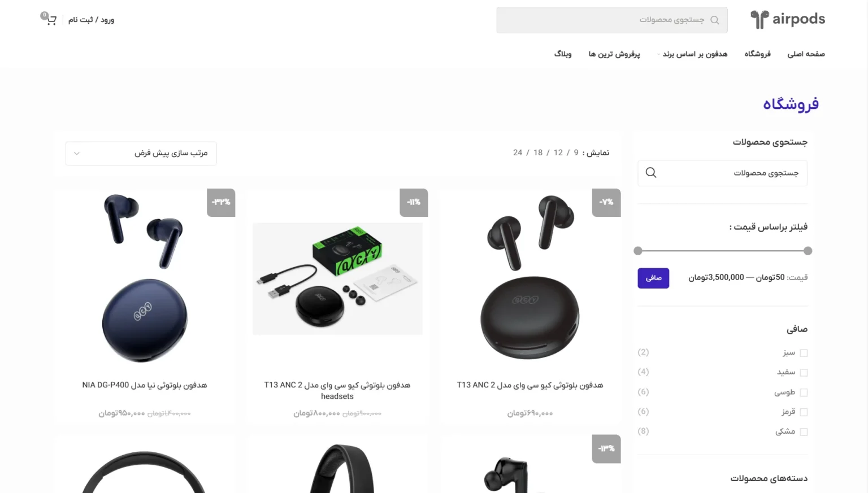The width and height of the screenshot is (868, 493).
Task: Click the sidebar product search magnifier icon
Action: (651, 173)
